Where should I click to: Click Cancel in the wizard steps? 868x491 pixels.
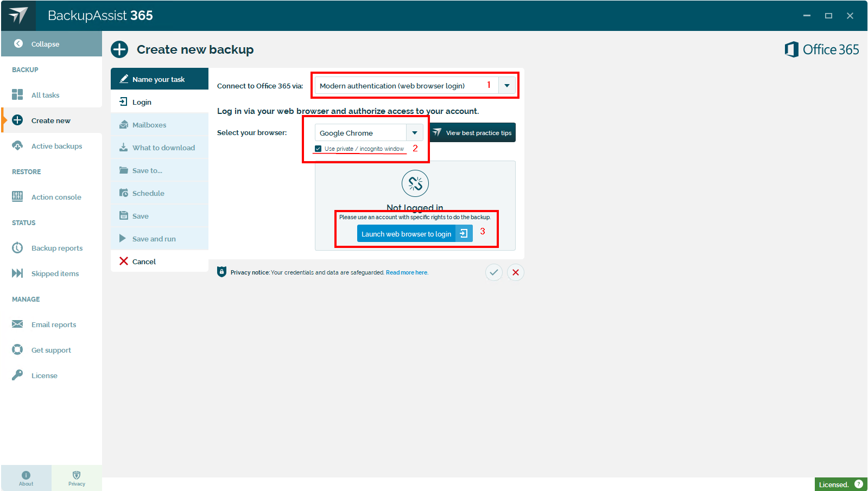(160, 261)
